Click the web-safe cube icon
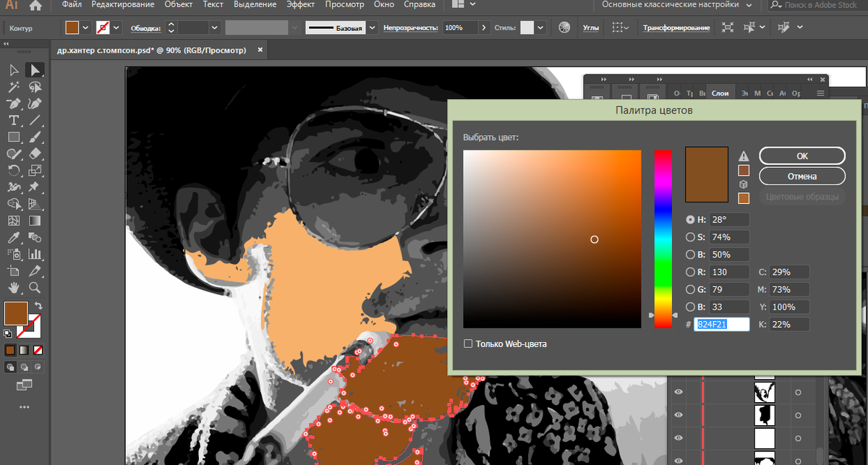Screen dimensions: 868x465 tap(744, 184)
